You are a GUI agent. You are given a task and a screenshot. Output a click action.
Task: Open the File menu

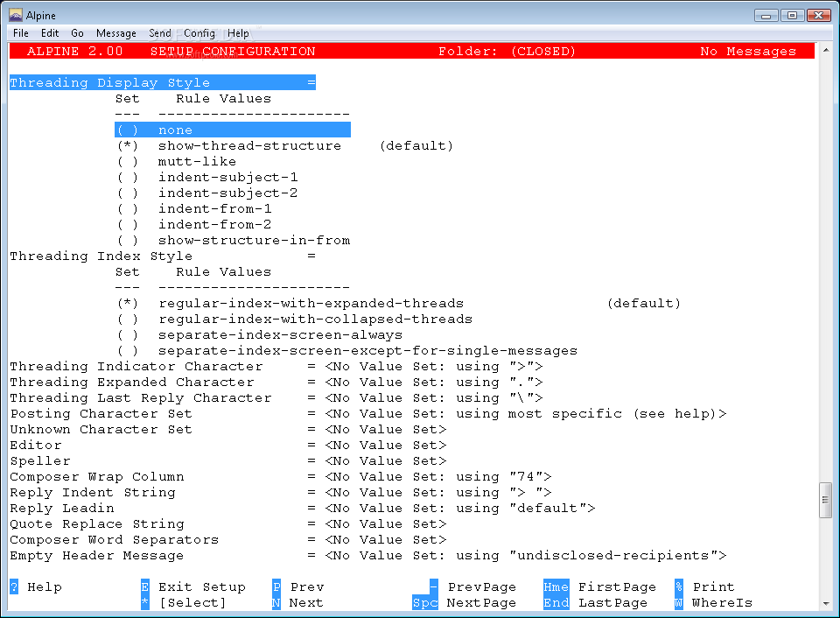coord(21,33)
